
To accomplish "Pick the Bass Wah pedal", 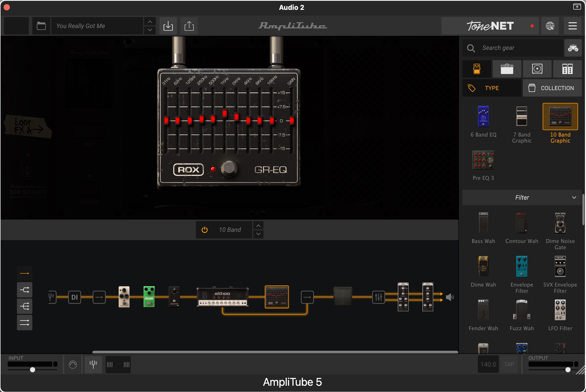I will pyautogui.click(x=483, y=228).
